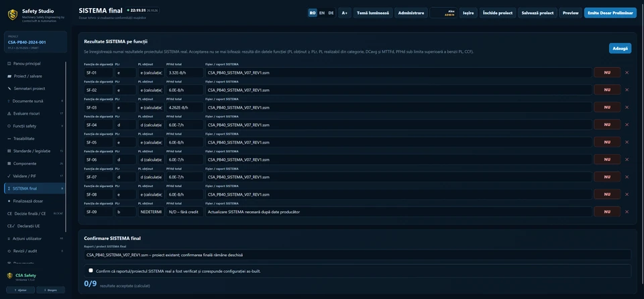This screenshot has width=644, height=299.
Task: Click the NU status of SF-07
Action: [x=607, y=177]
